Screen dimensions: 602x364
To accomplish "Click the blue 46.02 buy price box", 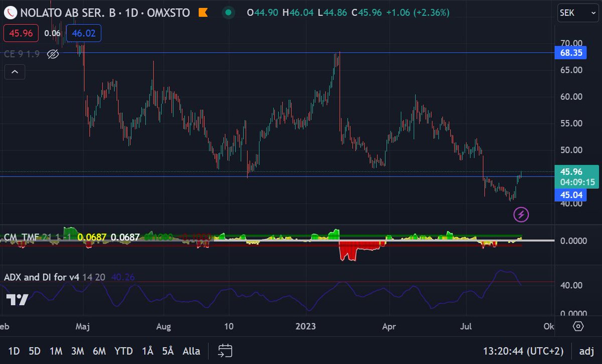I will [x=84, y=34].
